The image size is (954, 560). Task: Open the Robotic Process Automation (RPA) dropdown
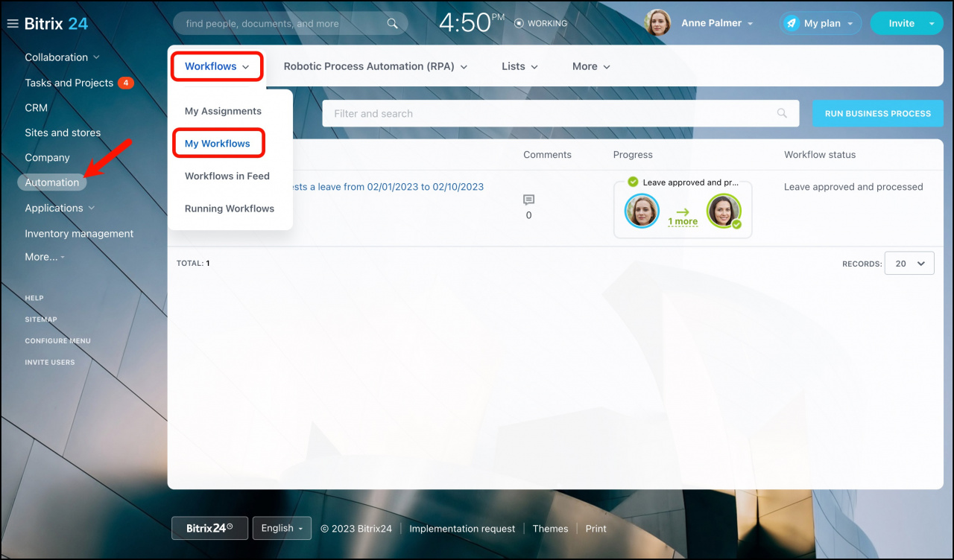[x=376, y=66]
